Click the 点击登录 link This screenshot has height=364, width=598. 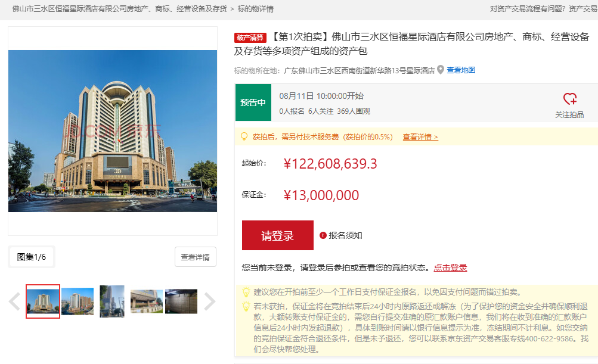450,267
